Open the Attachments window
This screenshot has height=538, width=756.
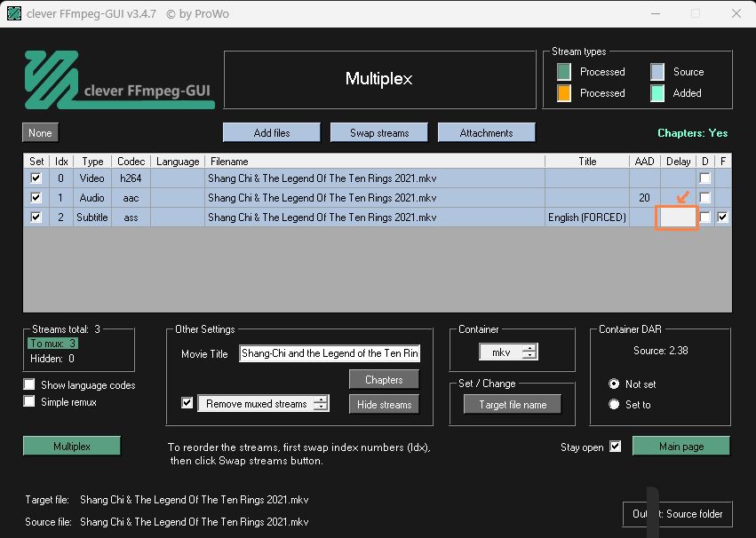coord(487,132)
